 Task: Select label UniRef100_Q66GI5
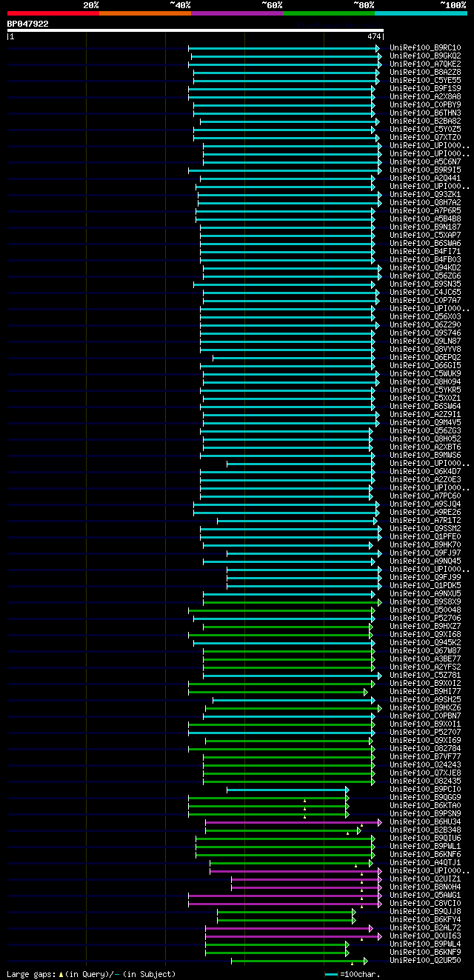click(x=425, y=366)
